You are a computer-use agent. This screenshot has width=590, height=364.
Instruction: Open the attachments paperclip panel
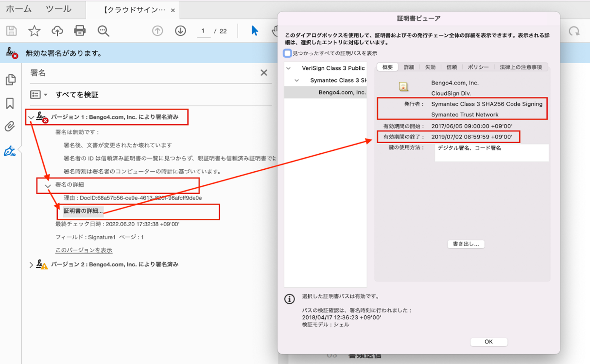coord(10,126)
